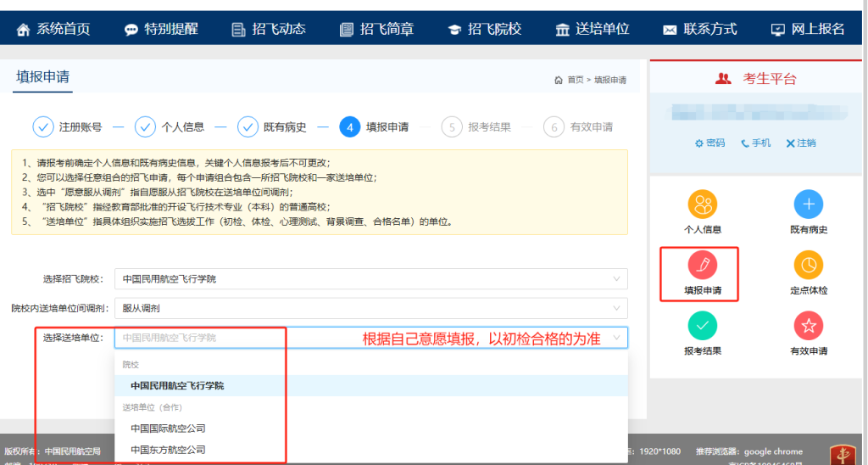The height and width of the screenshot is (465, 868).
Task: Open the 填报申请 red pencil icon
Action: pyautogui.click(x=702, y=266)
